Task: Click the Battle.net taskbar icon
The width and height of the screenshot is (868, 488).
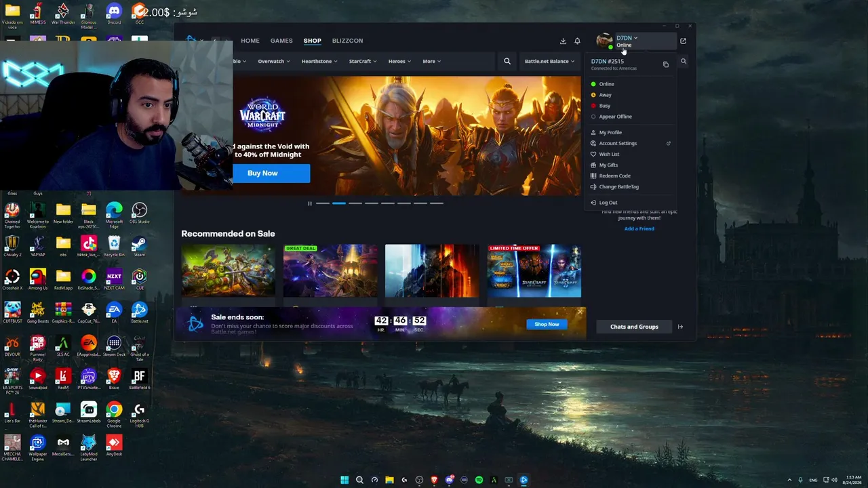Action: tap(524, 480)
